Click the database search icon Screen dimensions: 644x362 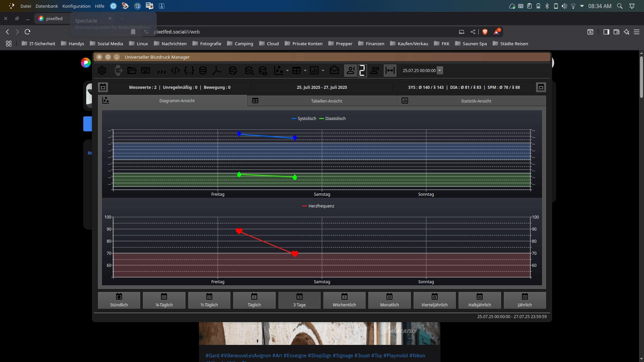249,71
